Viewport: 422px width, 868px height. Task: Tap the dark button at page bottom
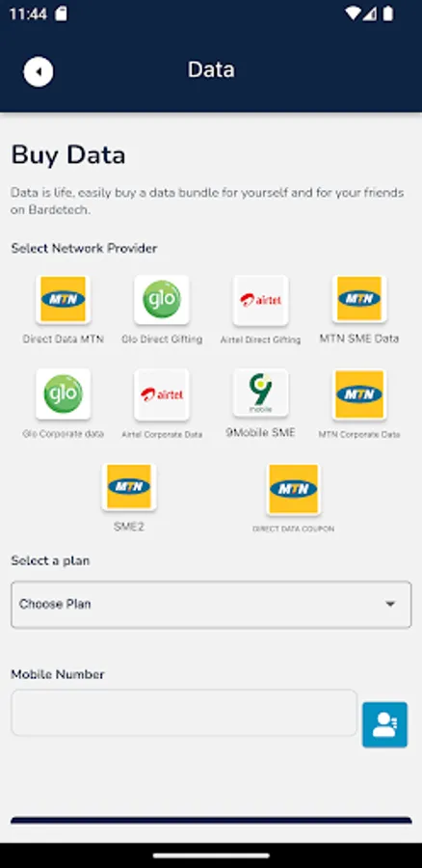[x=211, y=821]
